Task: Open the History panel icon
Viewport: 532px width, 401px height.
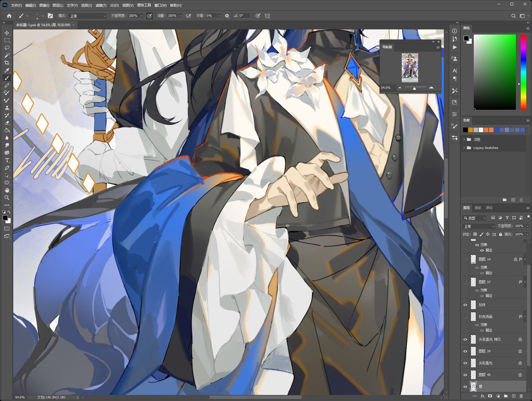Action: (454, 39)
